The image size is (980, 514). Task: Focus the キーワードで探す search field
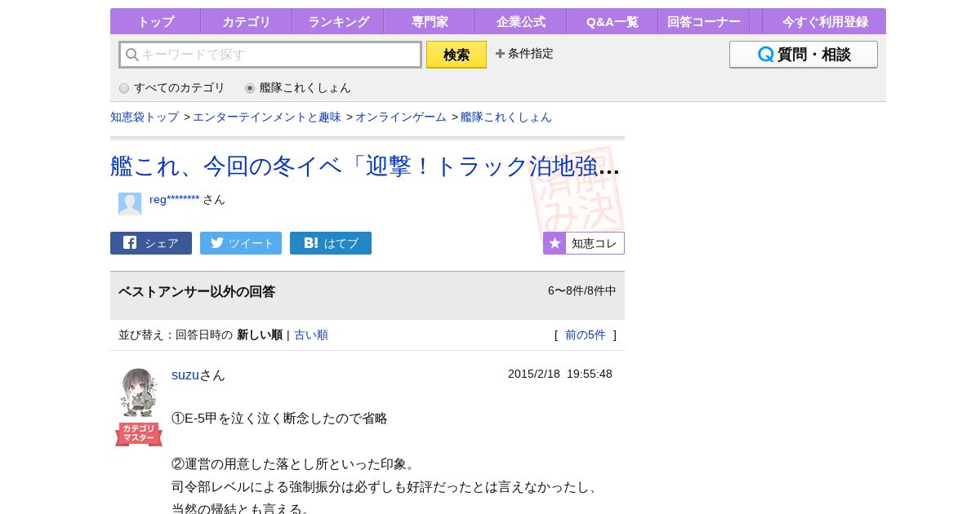click(x=270, y=55)
